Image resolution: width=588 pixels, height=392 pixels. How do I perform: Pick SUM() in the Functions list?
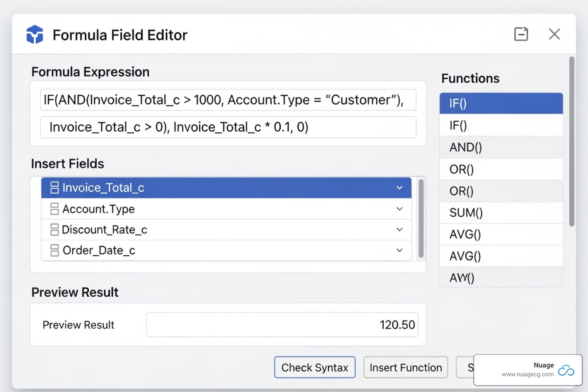click(x=501, y=213)
